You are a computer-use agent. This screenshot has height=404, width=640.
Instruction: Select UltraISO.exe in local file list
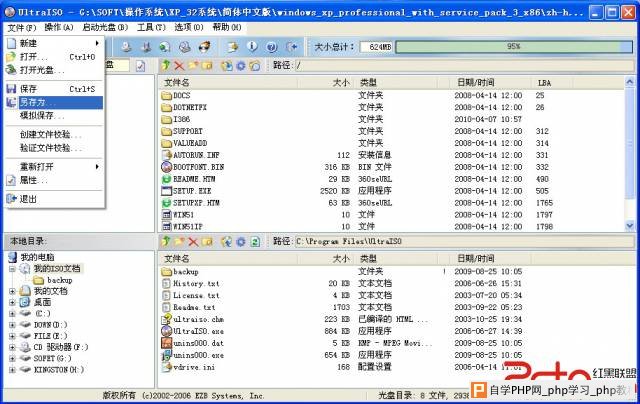(198, 331)
